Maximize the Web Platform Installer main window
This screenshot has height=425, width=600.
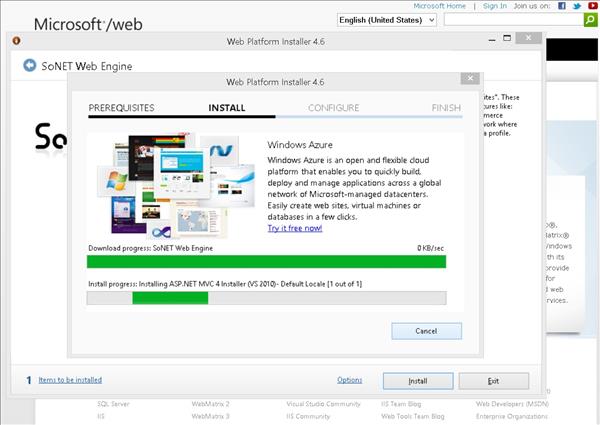[507, 38]
